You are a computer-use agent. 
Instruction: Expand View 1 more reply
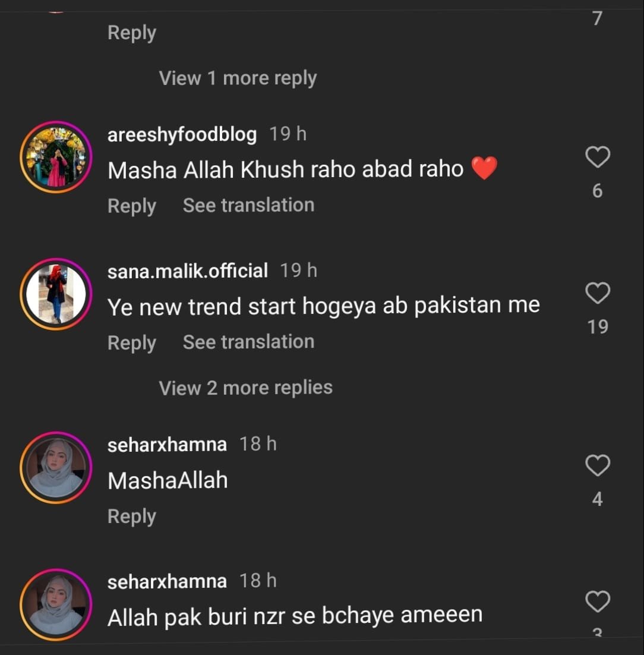pyautogui.click(x=238, y=78)
